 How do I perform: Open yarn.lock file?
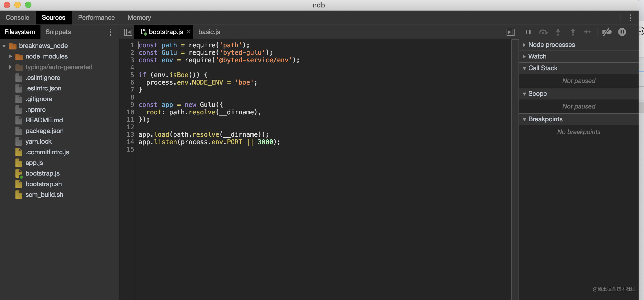pyautogui.click(x=38, y=141)
